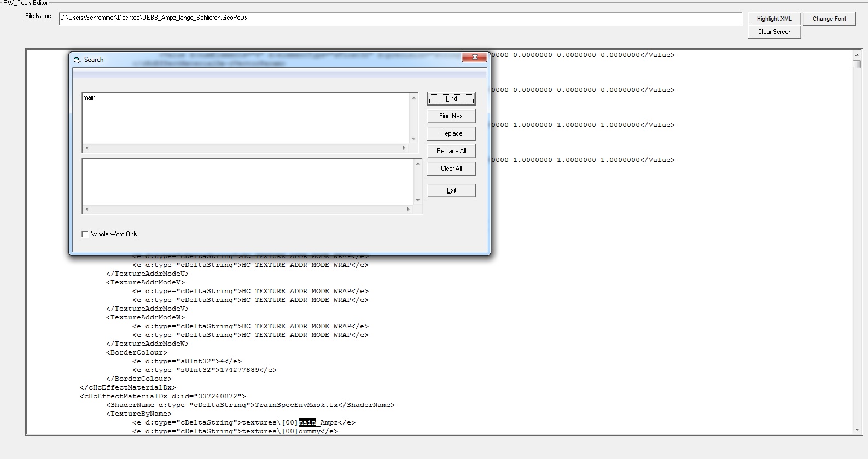Click the closing '</cHcEffectMaterialDx>' line

128,387
